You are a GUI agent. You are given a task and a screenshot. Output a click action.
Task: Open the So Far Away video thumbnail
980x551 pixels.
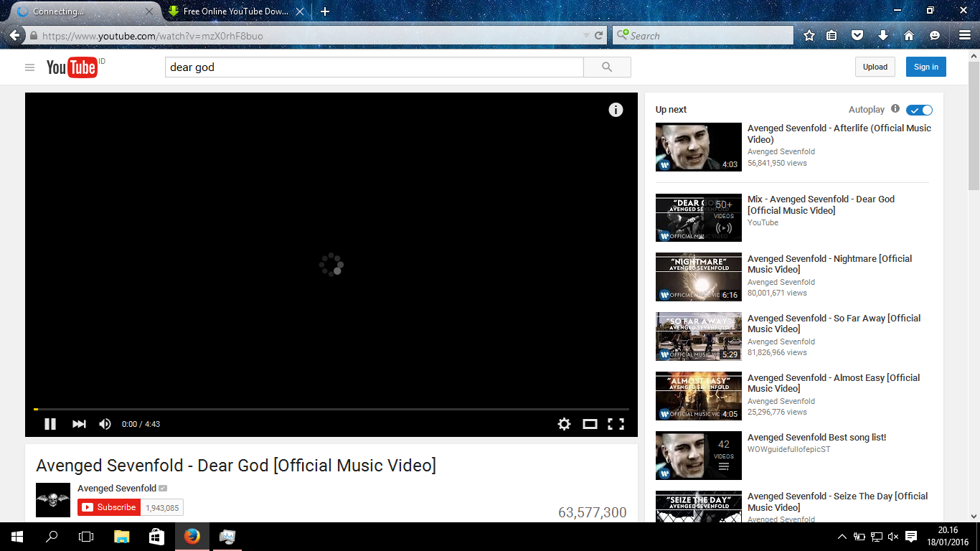click(x=698, y=336)
